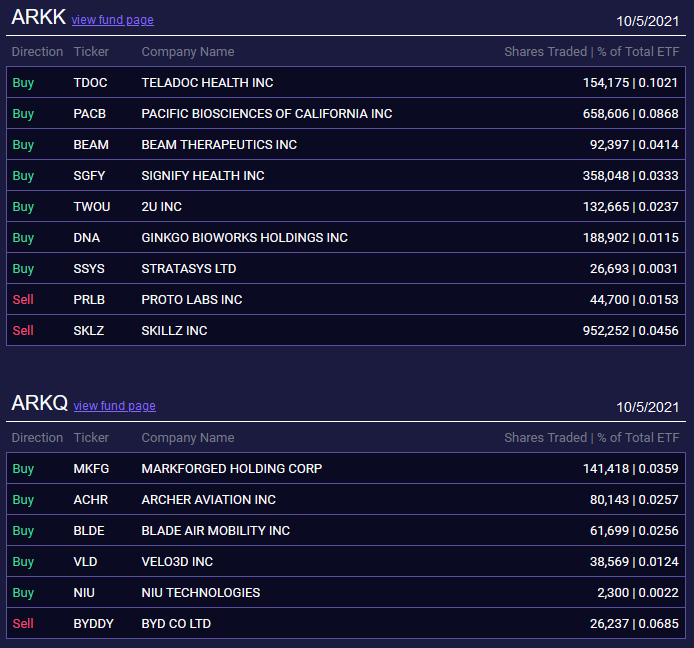Screen dimensions: 694x648
Task: Click the 2U INC company name
Action: pyautogui.click(x=162, y=207)
